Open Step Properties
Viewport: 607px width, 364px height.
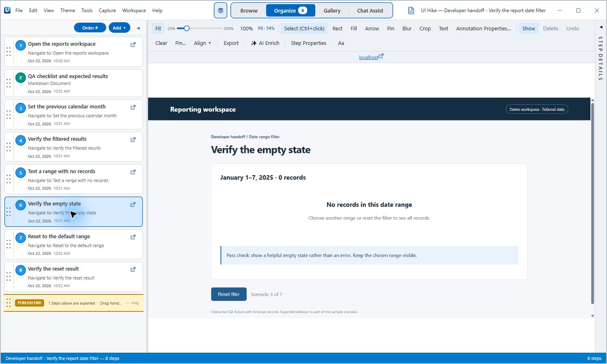coord(308,43)
